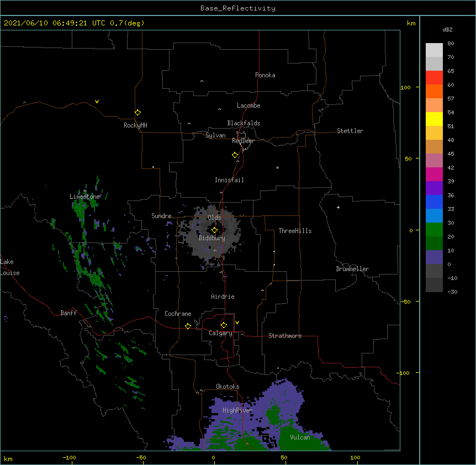The image size is (476, 465).
Task: Pick the light blue 33 dBZ legend swatch
Action: [434, 215]
